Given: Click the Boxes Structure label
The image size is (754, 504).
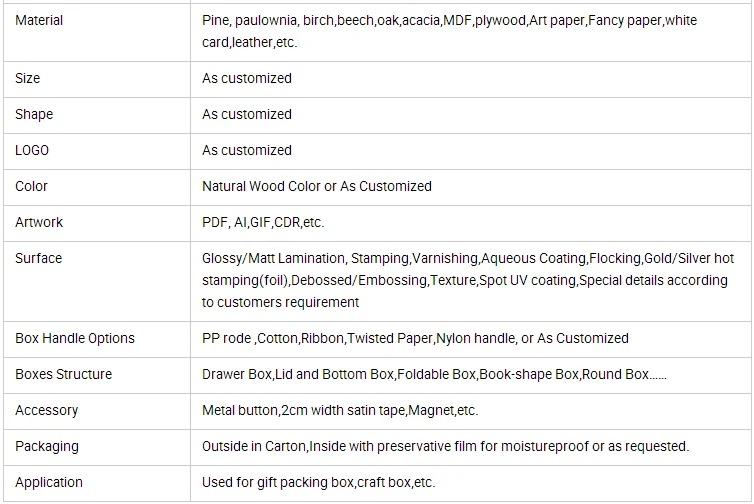Looking at the screenshot, I should click(64, 374).
